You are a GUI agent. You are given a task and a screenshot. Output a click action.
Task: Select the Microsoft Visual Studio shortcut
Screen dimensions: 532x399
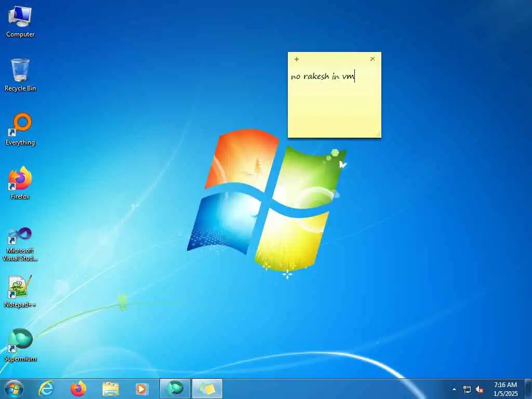[20, 244]
